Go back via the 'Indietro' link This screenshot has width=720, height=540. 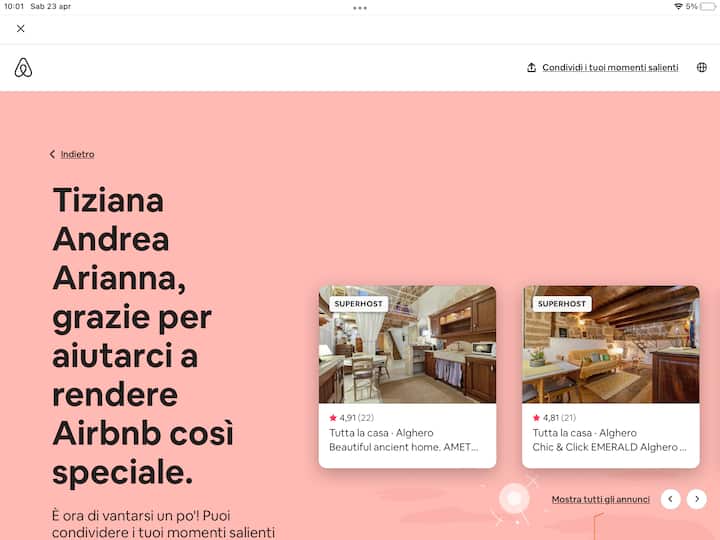pyautogui.click(x=77, y=154)
